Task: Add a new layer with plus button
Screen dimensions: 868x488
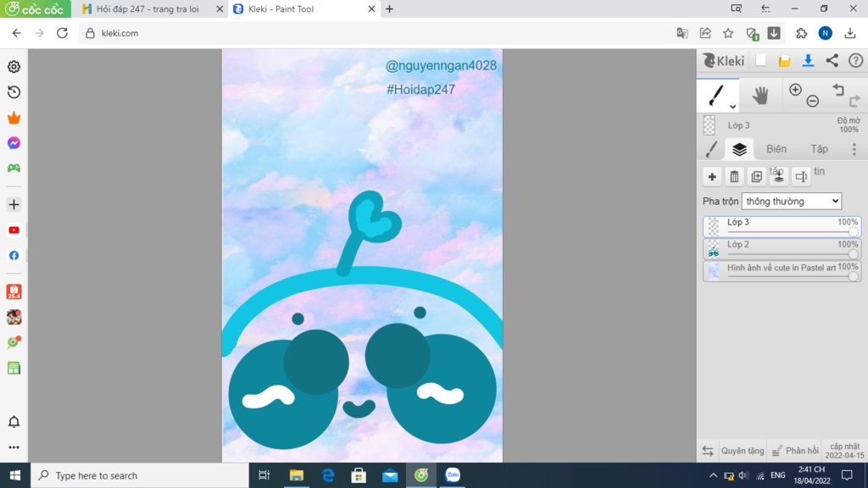Action: click(712, 176)
